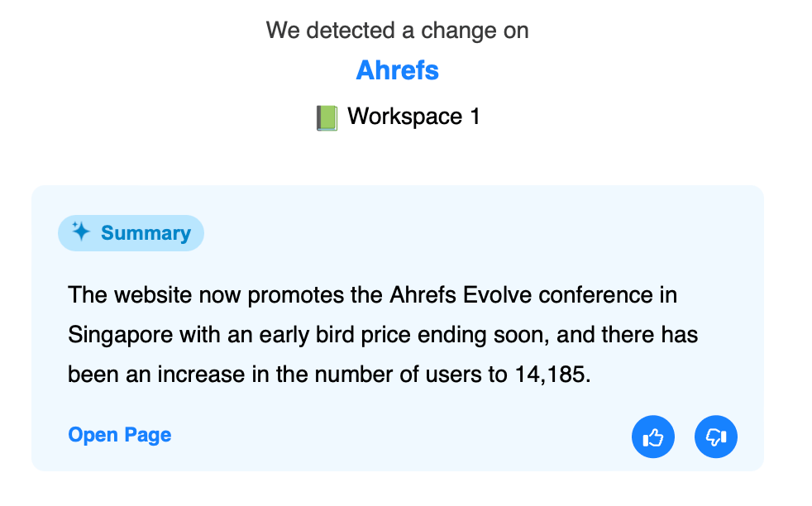Click the Open Page link

tap(119, 434)
